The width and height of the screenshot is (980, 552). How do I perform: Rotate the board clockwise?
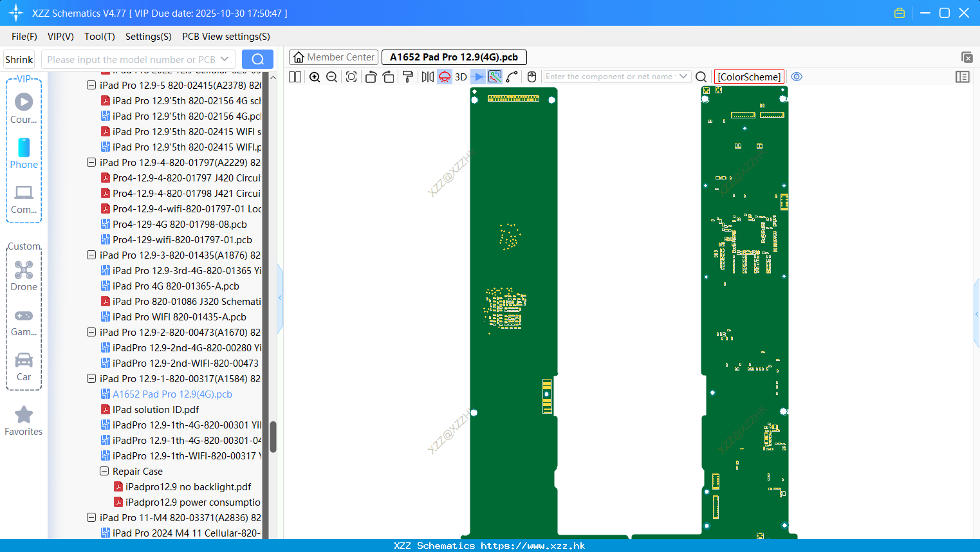tap(389, 77)
